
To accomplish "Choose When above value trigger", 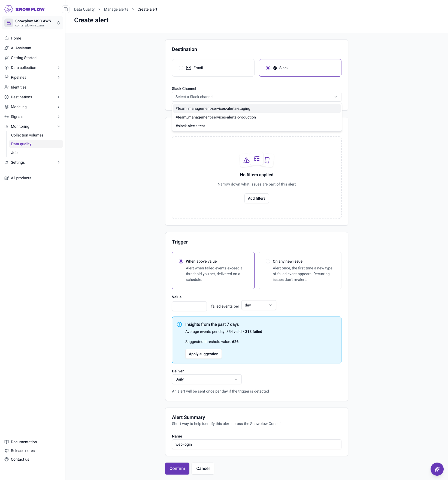I will [x=213, y=271].
